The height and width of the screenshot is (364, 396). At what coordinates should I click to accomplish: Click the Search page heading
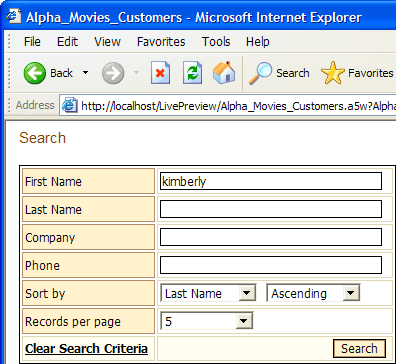pyautogui.click(x=42, y=138)
